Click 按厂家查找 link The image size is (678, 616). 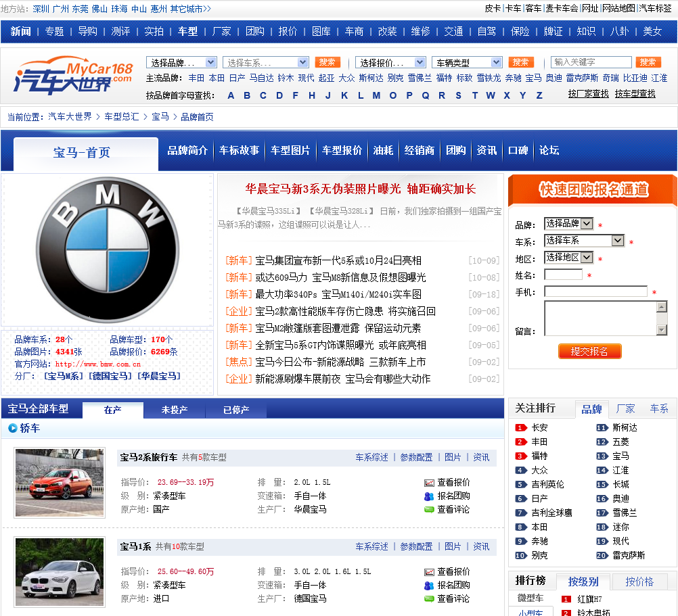pos(588,94)
